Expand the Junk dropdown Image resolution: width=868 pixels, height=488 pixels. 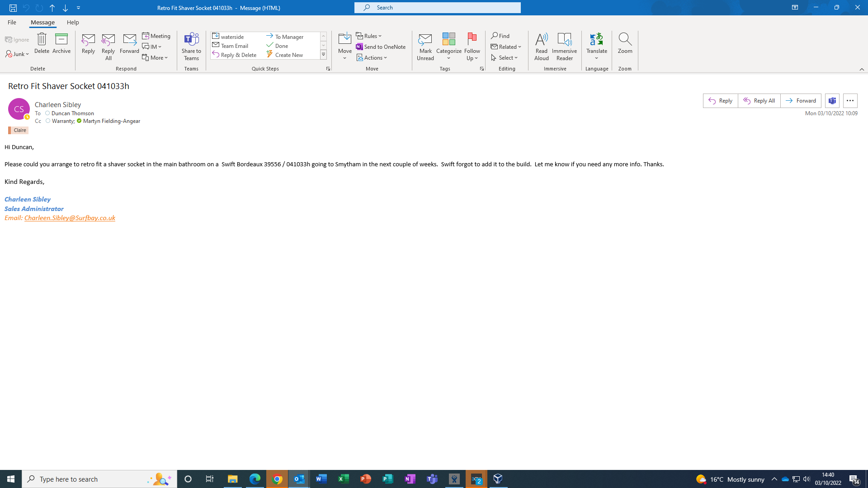coord(18,54)
